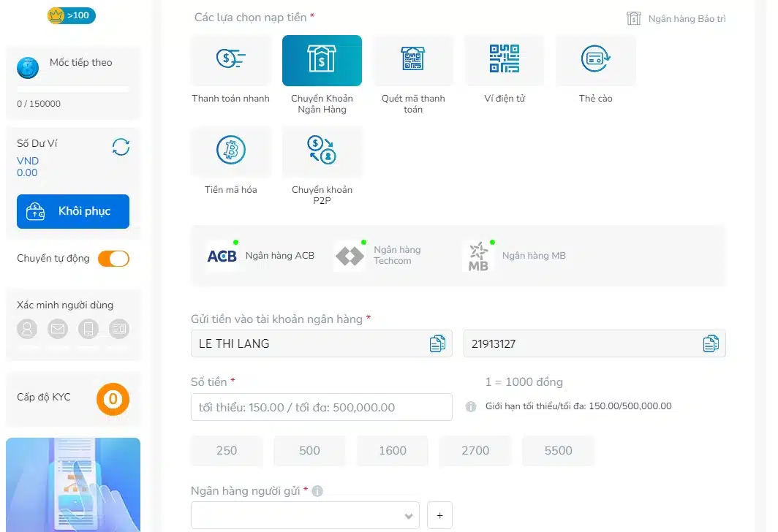Copy account number 21913127
Image resolution: width=778 pixels, height=532 pixels.
710,343
